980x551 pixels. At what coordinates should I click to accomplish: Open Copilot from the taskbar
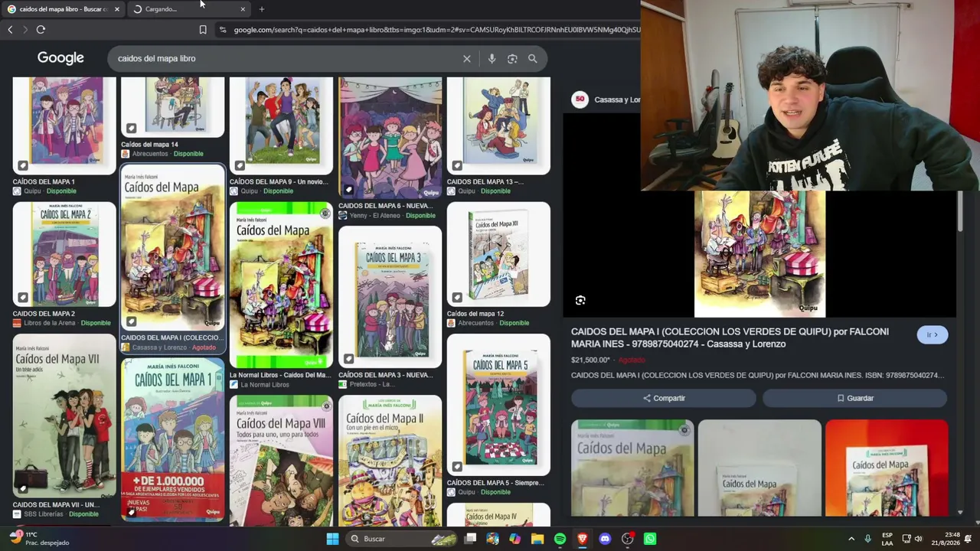[x=514, y=539]
